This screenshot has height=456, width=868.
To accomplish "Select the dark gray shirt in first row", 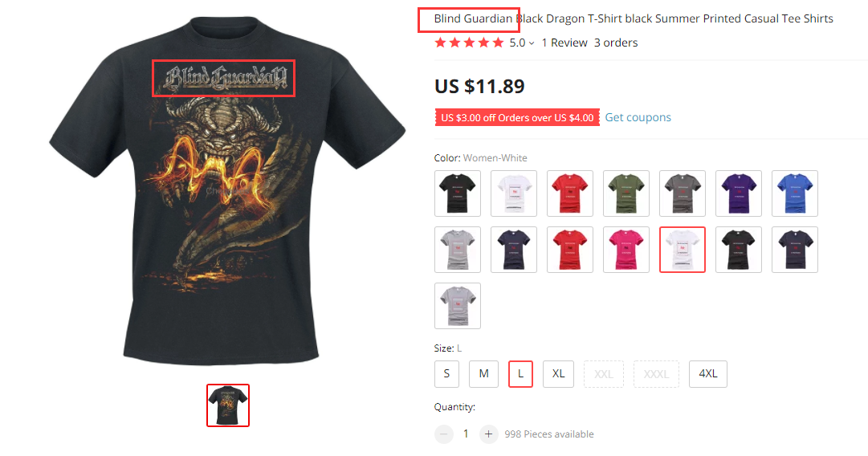I will 683,193.
